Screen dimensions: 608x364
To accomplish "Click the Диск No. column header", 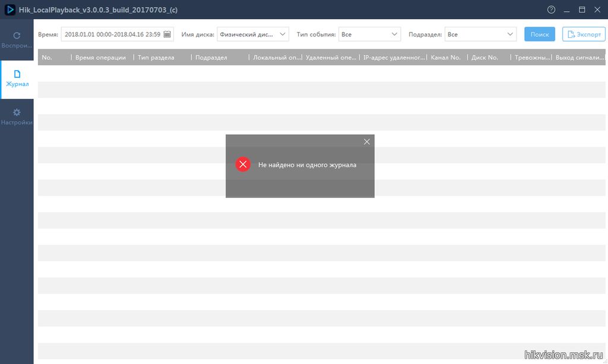I will 489,58.
